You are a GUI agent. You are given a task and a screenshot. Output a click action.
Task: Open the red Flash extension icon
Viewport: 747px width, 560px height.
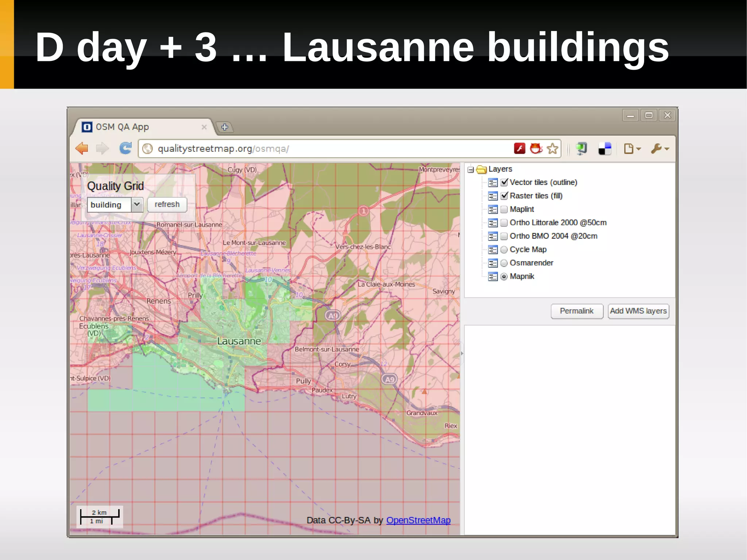click(519, 148)
